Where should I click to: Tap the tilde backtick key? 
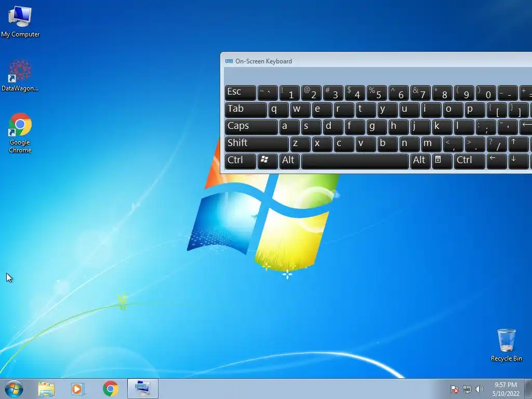(268, 92)
